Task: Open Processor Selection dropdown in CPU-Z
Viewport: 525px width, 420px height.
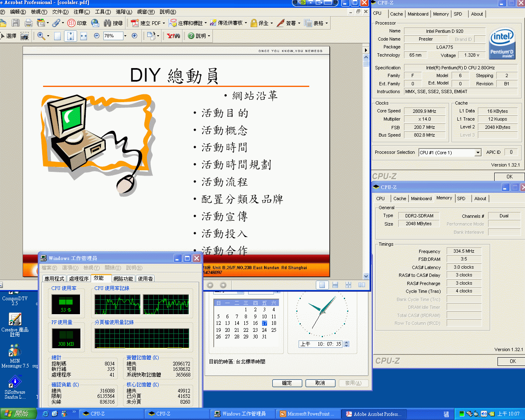Action: pyautogui.click(x=478, y=153)
